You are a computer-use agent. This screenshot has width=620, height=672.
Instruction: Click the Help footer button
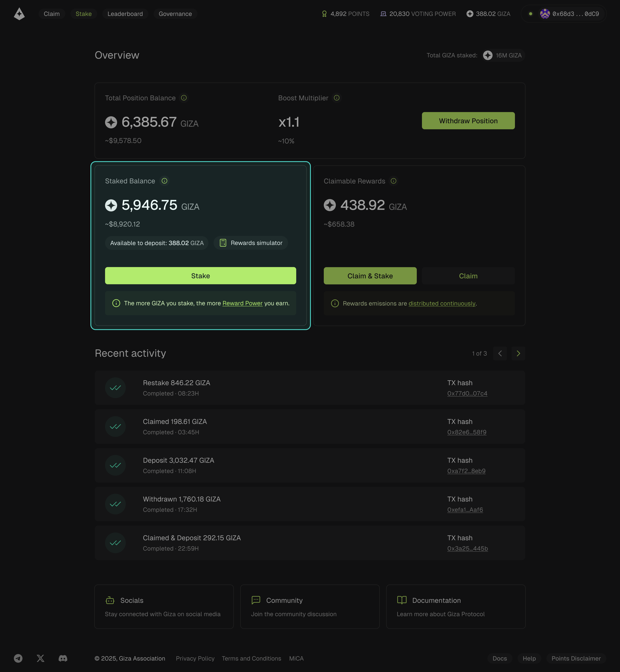point(529,659)
